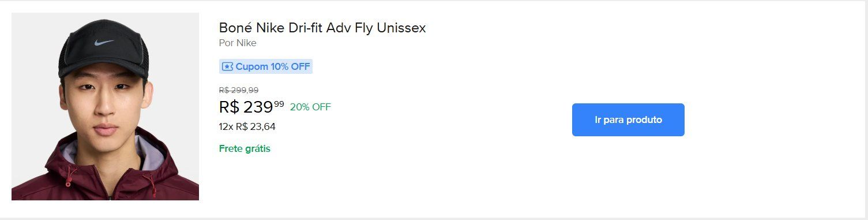Open the Boné Nike Dri-fit Adv Fly title
The width and height of the screenshot is (868, 220).
click(x=322, y=28)
